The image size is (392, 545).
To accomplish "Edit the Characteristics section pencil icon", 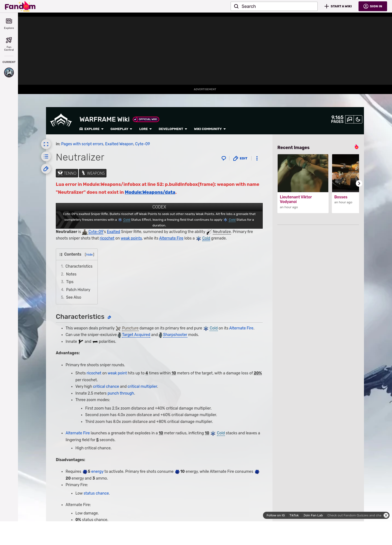I will pos(109,317).
